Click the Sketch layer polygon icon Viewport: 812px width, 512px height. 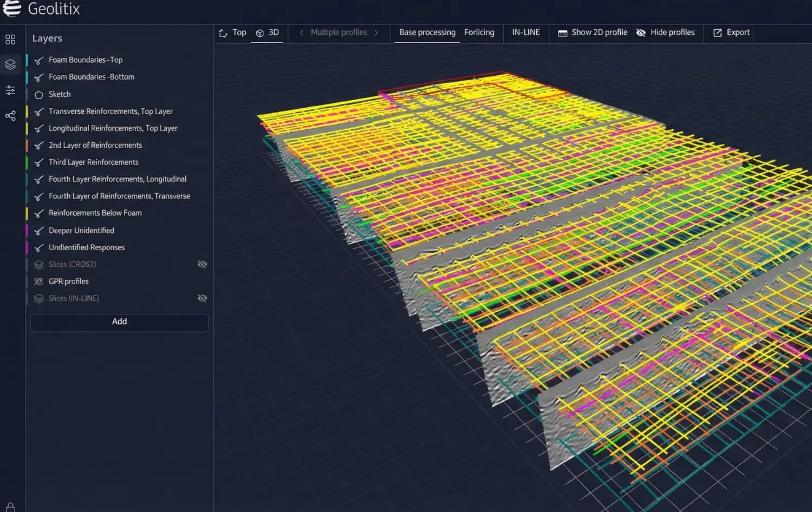[39, 95]
